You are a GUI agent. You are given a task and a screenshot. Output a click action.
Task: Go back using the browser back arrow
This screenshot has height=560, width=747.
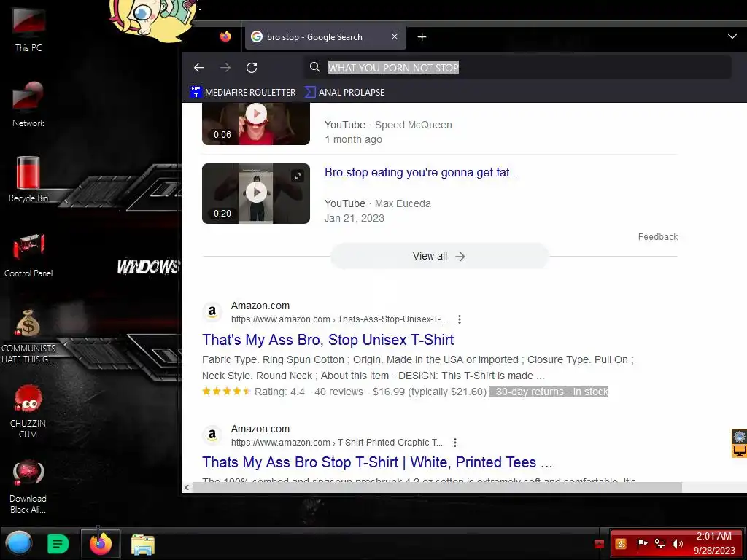(199, 68)
